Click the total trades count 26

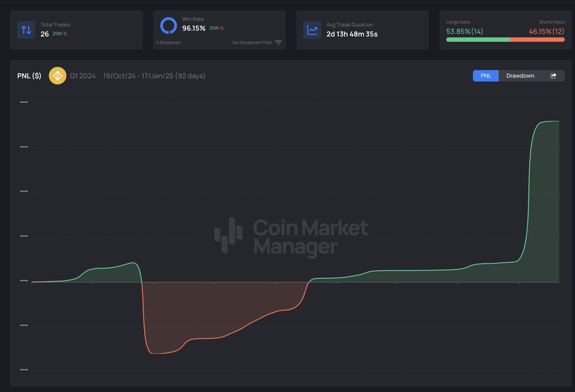(45, 34)
